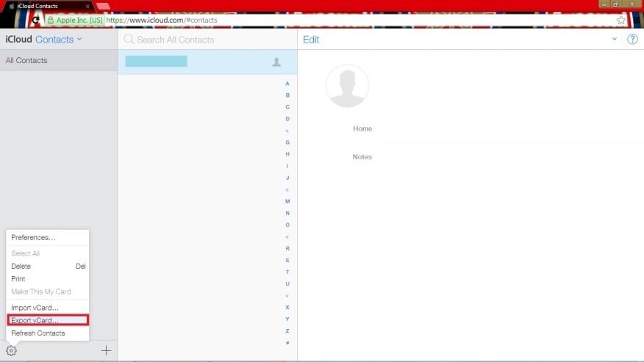Jump to letter S in index
The height and width of the screenshot is (362, 644).
tap(287, 260)
